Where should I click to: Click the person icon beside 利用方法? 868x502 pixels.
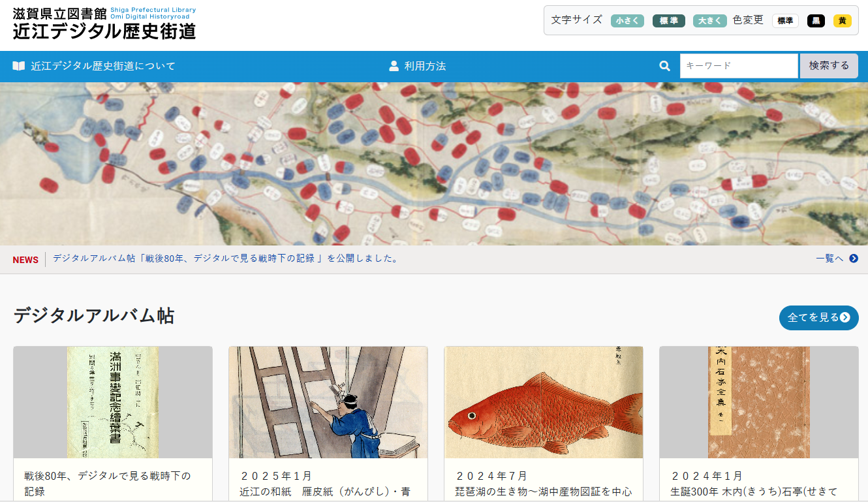point(394,66)
